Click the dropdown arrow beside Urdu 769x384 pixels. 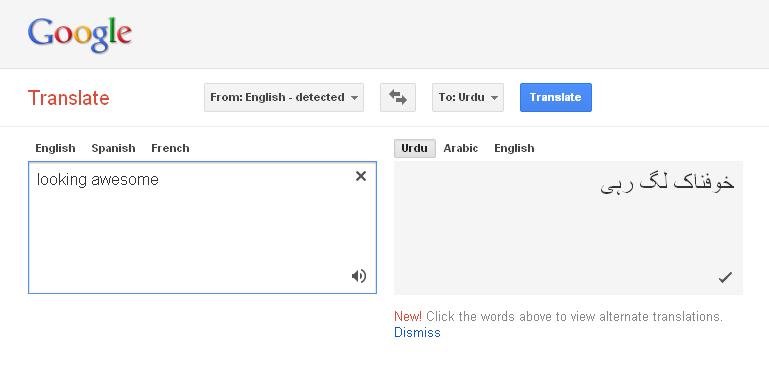pos(494,98)
